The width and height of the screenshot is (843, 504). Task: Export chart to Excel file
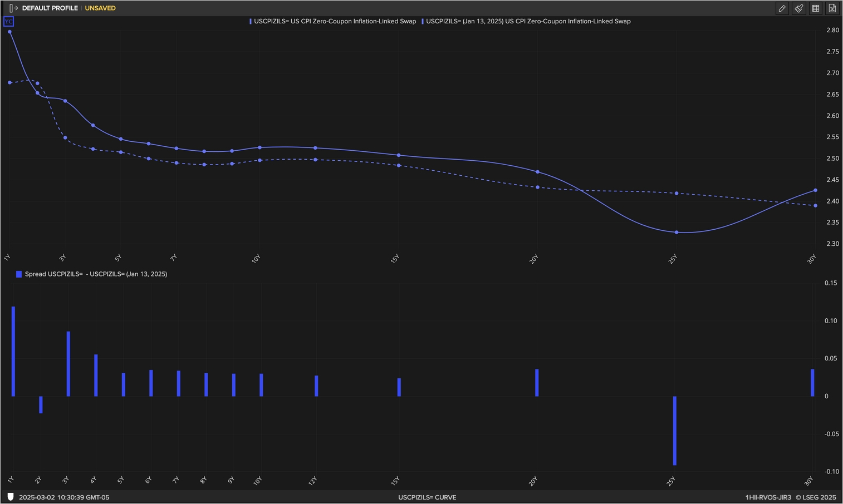coord(832,8)
